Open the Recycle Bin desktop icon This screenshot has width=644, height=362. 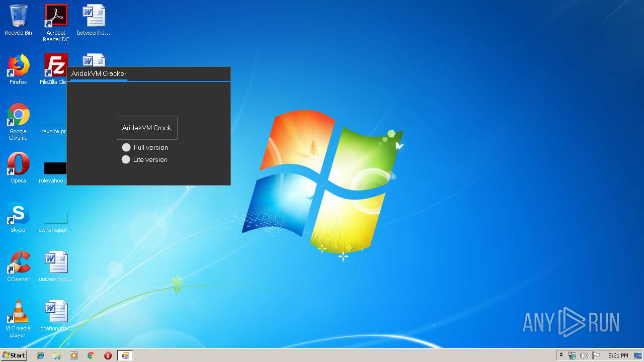pyautogui.click(x=18, y=20)
